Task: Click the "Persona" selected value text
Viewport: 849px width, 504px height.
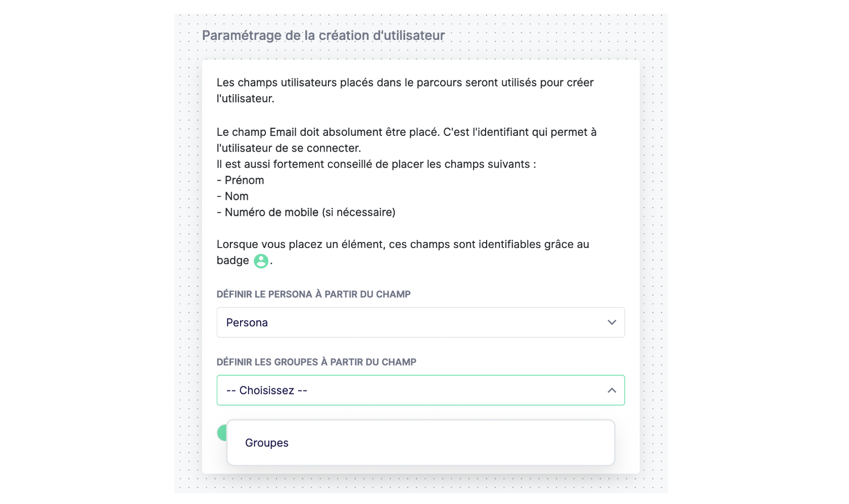Action: pyautogui.click(x=247, y=323)
